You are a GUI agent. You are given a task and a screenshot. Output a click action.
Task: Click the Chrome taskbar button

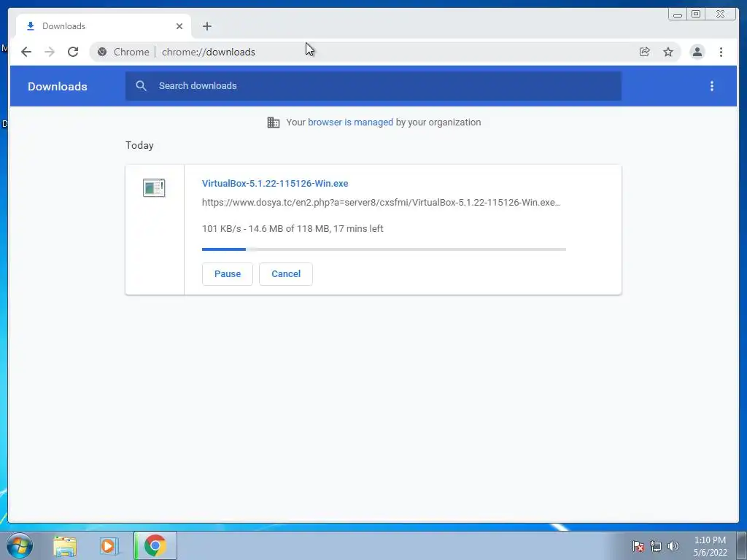pos(155,545)
